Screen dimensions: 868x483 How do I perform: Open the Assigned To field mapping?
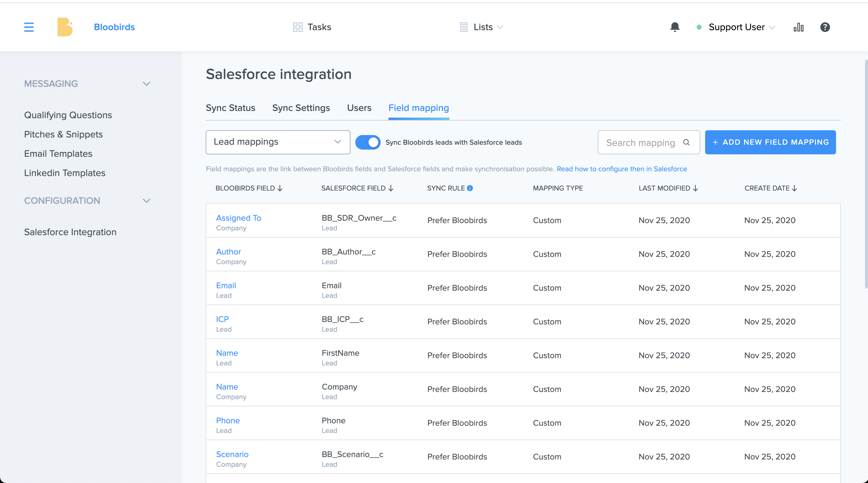239,218
